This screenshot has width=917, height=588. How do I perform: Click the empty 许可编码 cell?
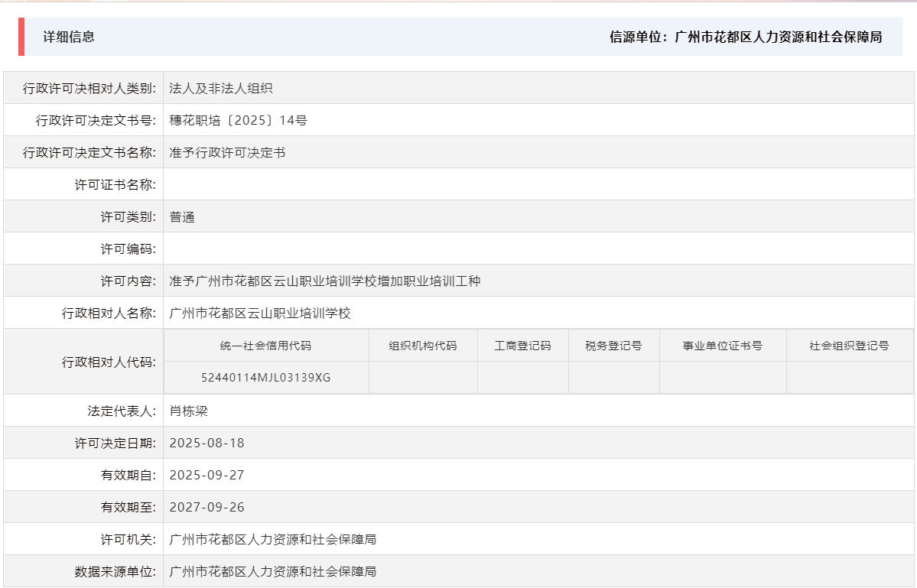coord(306,248)
